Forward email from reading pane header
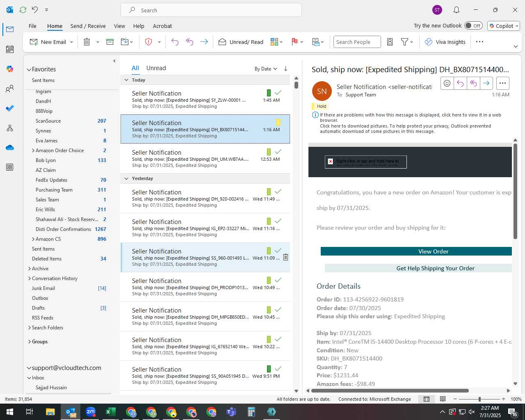Image resolution: width=525 pixels, height=420 pixels. point(486,83)
